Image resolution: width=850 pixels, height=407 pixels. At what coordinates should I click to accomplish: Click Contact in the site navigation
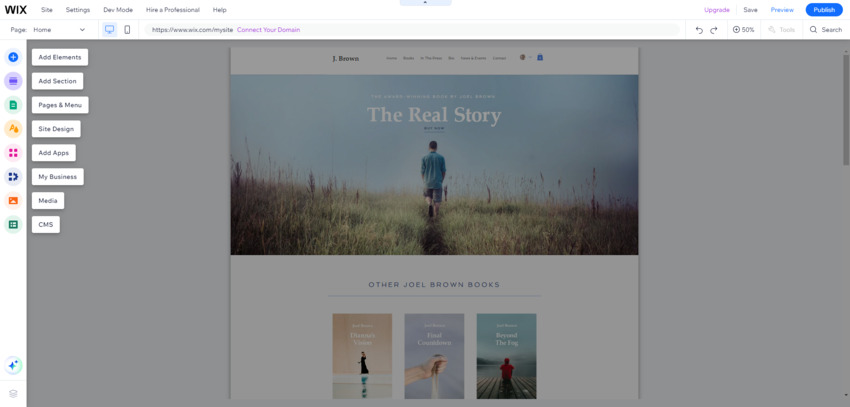pyautogui.click(x=499, y=58)
